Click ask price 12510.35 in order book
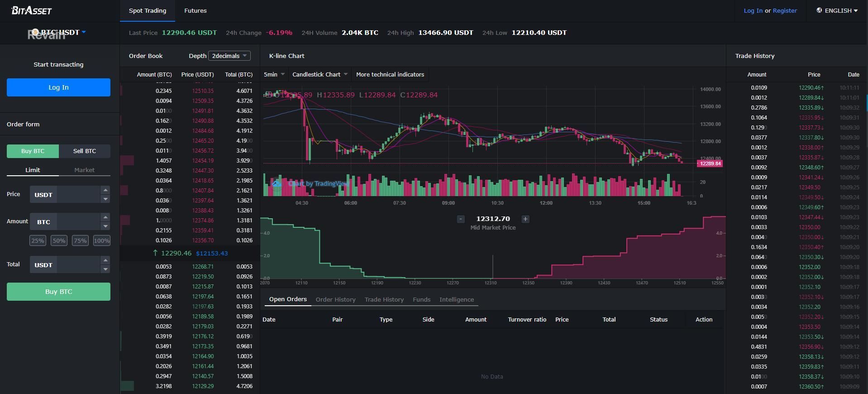Viewport: 868px width, 394px height. coord(203,91)
